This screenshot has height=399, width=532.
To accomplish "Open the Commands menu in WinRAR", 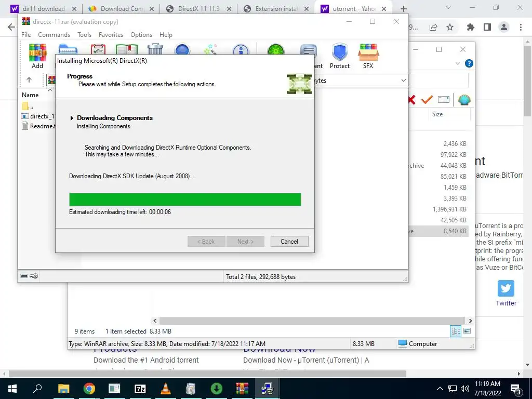I will (54, 35).
